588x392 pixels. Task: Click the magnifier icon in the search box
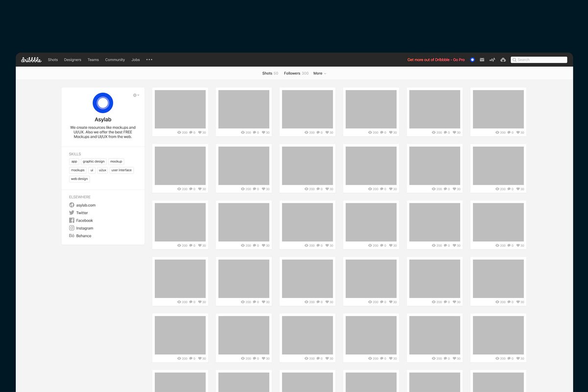[x=514, y=60]
